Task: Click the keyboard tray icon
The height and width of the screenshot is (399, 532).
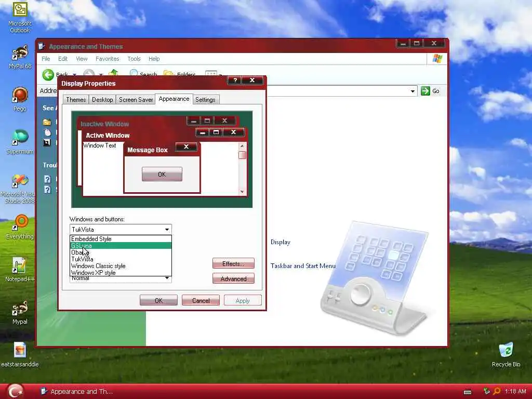Action: (x=467, y=392)
